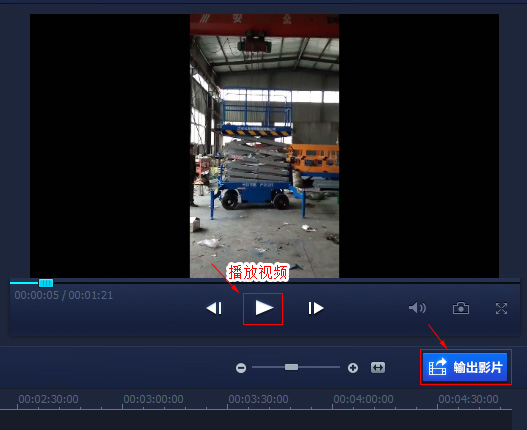Click the video preview image
This screenshot has height=430, width=527.
(x=265, y=146)
